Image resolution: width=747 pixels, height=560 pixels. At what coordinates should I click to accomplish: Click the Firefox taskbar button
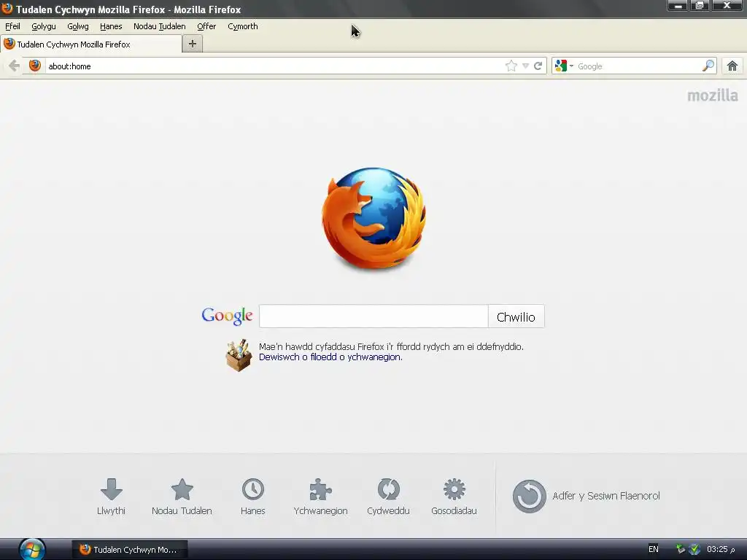pyautogui.click(x=129, y=550)
